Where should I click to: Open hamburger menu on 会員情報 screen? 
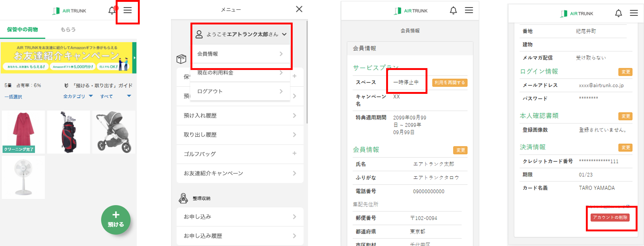(x=469, y=10)
